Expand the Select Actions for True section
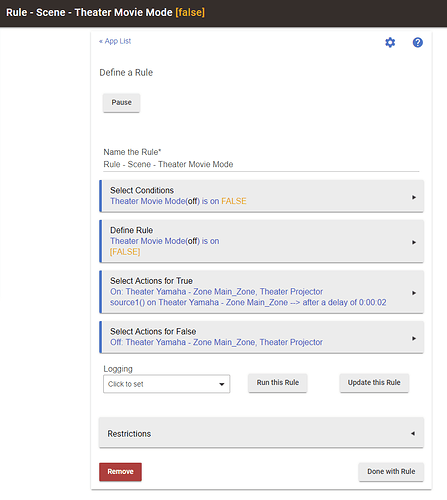The width and height of the screenshot is (447, 500). click(x=262, y=292)
